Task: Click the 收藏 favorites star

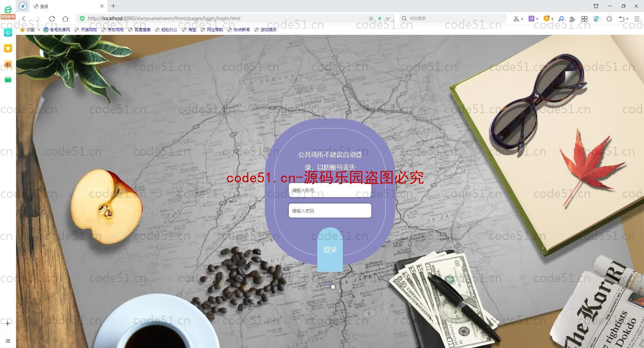Action: pos(22,30)
